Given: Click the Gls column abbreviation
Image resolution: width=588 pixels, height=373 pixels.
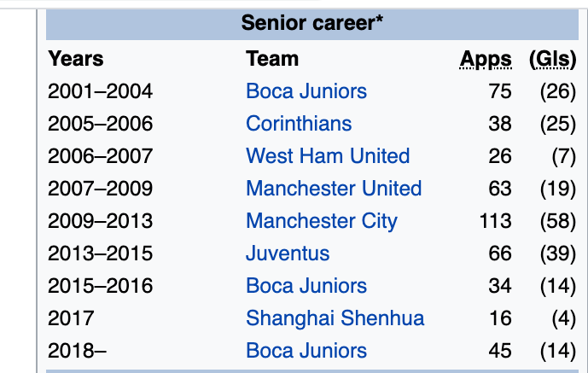Looking at the screenshot, I should coord(554,60).
